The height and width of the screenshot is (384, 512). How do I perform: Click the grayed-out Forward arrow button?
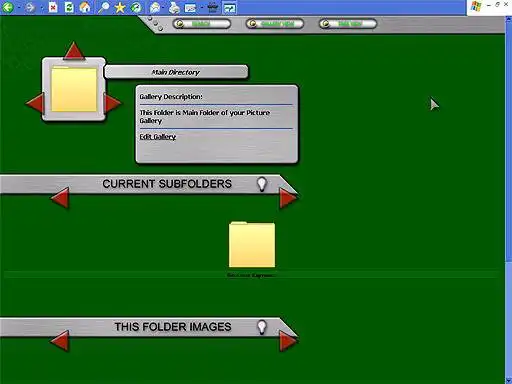coord(30,7)
